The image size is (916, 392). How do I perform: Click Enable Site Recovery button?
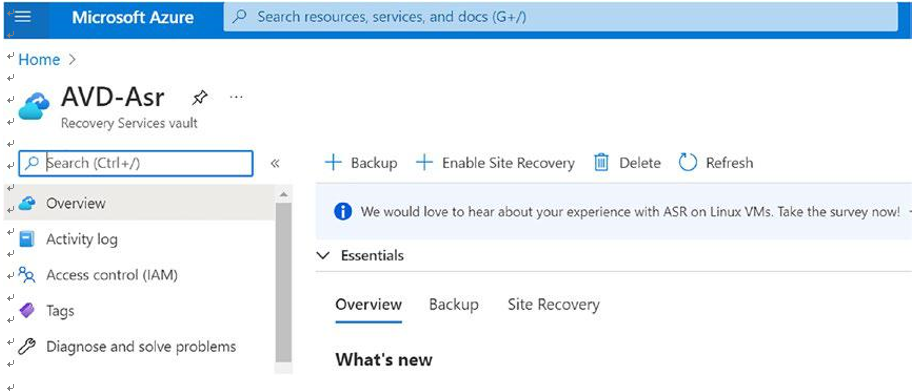click(495, 162)
